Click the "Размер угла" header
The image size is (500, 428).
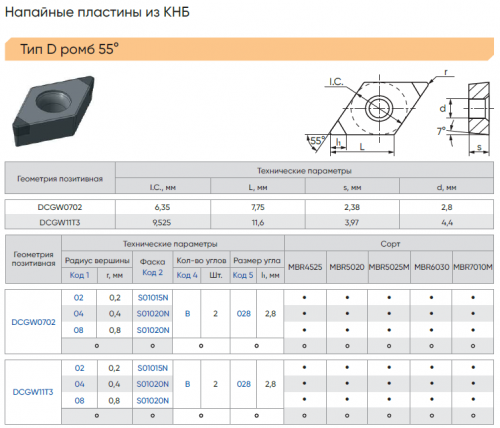coord(257,261)
